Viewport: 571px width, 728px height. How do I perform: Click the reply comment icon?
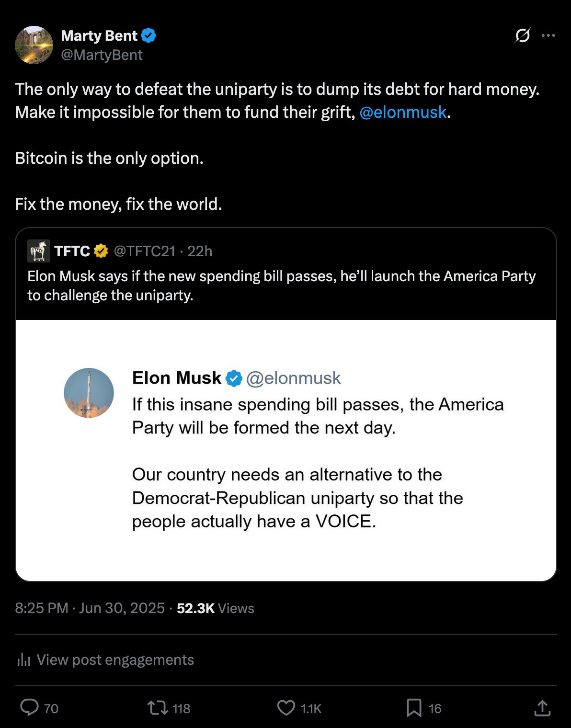(30, 707)
